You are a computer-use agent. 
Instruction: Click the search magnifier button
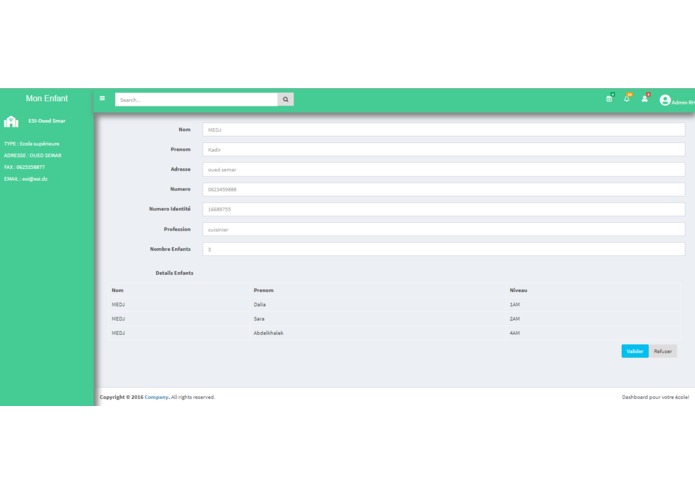tap(285, 100)
